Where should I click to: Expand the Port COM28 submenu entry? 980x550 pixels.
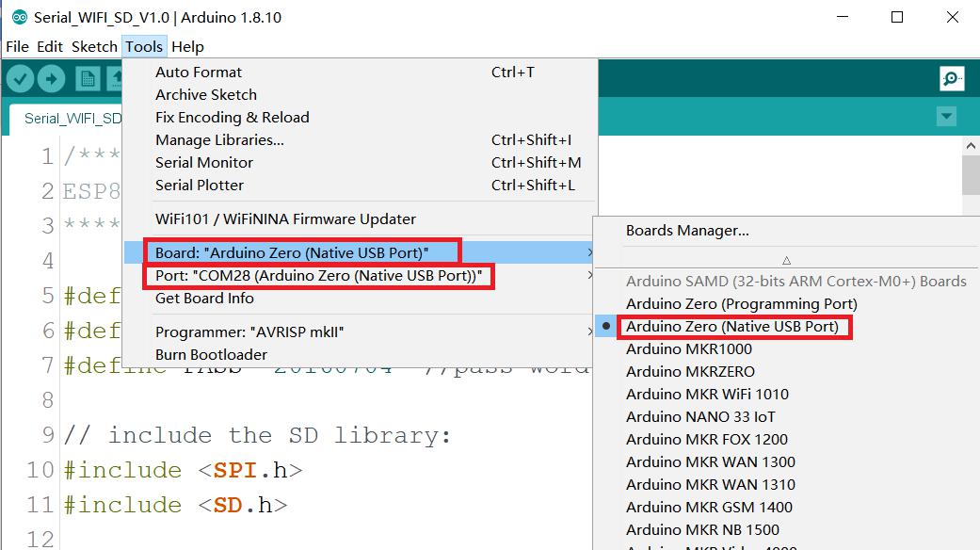(x=360, y=276)
